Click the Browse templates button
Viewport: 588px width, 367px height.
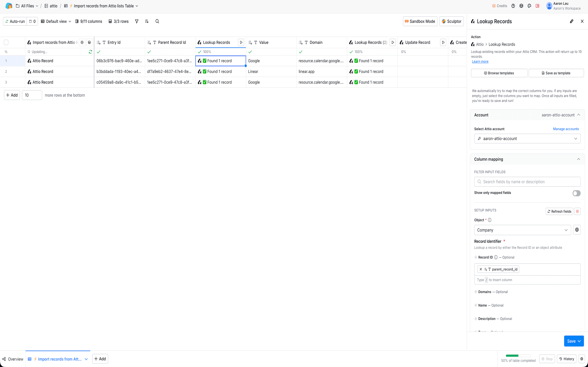point(499,73)
